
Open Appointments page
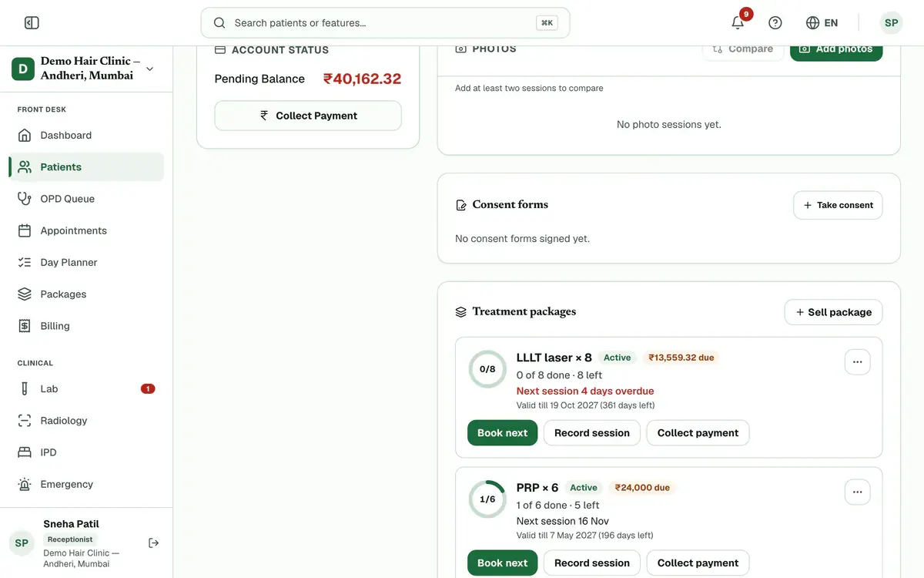click(86, 230)
